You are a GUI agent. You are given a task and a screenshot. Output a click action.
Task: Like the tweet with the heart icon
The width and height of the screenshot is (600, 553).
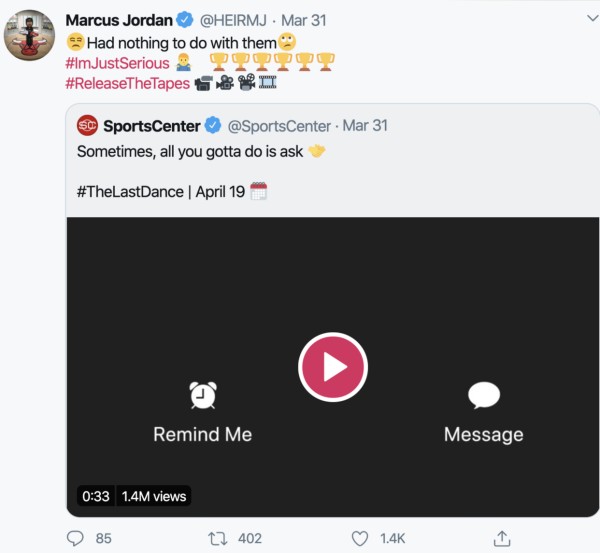tap(361, 538)
